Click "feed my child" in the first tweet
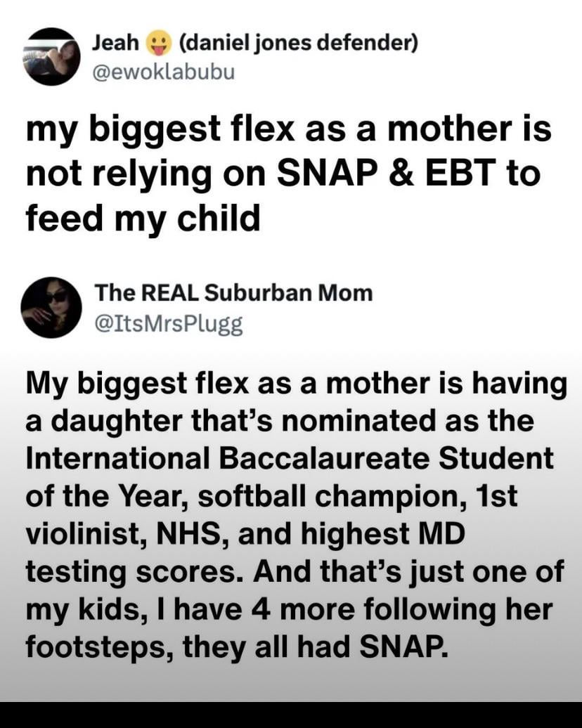This screenshot has width=582, height=728. (143, 219)
